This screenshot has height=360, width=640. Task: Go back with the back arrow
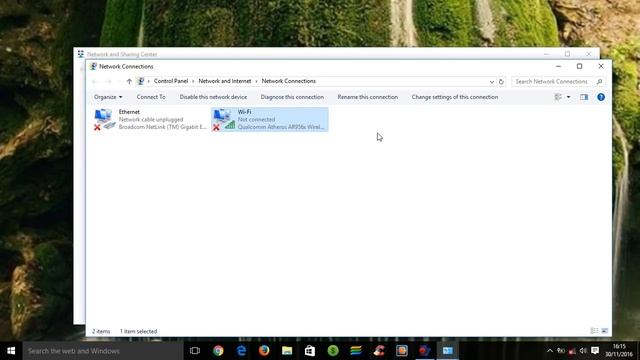95,82
